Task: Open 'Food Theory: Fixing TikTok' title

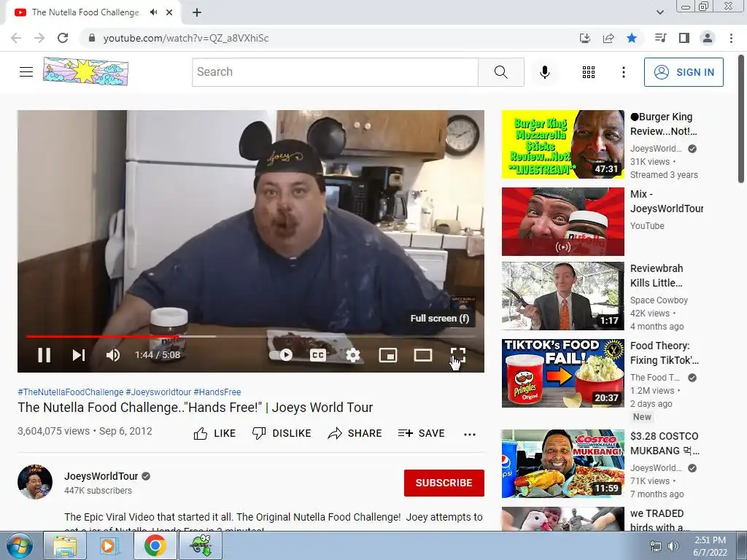Action: point(664,353)
